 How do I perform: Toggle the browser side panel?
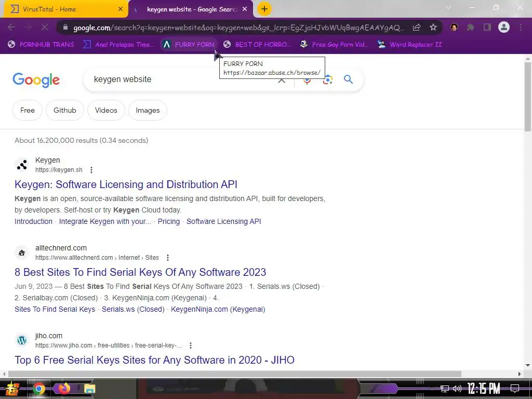tap(487, 27)
